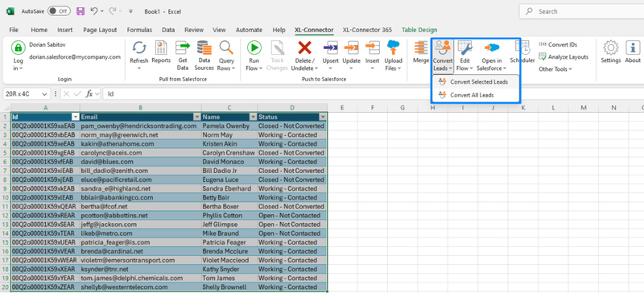This screenshot has height=293, width=644.
Task: Click the Save floppy disk icon
Action: click(80, 11)
